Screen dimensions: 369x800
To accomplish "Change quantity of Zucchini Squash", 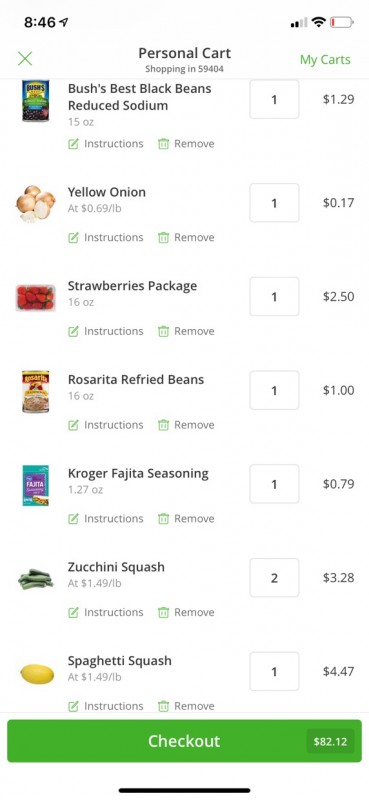I will tap(274, 578).
